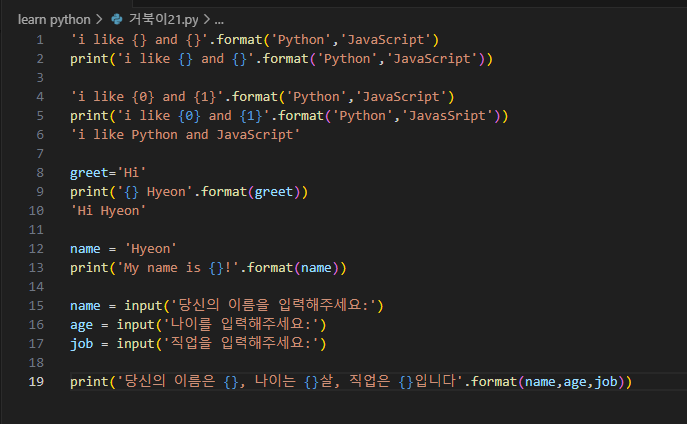The width and height of the screenshot is (687, 424).
Task: Click 'My name is' string on line 13
Action: 162,268
